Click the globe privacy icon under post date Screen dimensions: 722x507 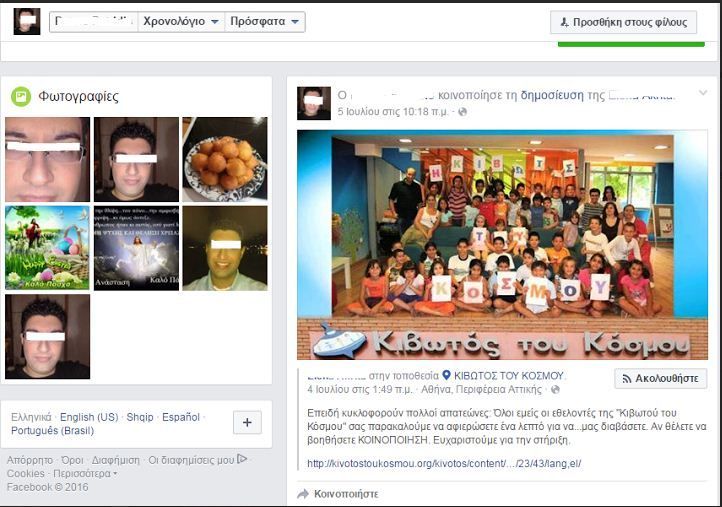click(462, 112)
